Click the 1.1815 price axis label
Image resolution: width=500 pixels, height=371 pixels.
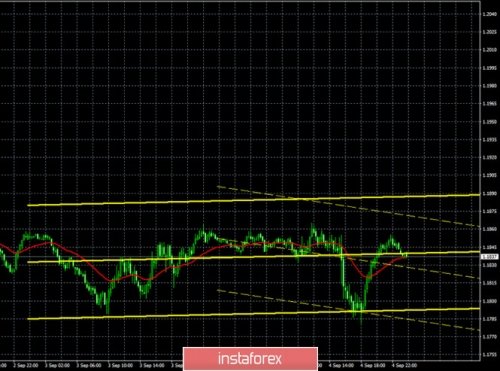490,283
